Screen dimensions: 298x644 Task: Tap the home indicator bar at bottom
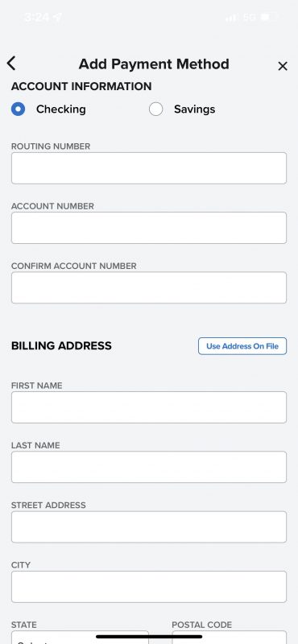coord(149,637)
